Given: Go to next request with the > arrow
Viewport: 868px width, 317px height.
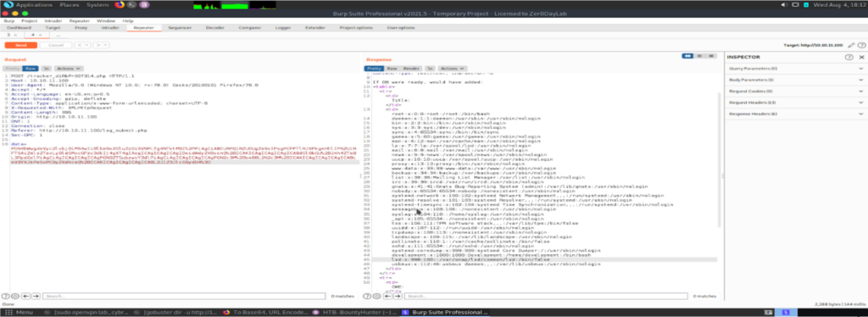Looking at the screenshot, I should [97, 45].
